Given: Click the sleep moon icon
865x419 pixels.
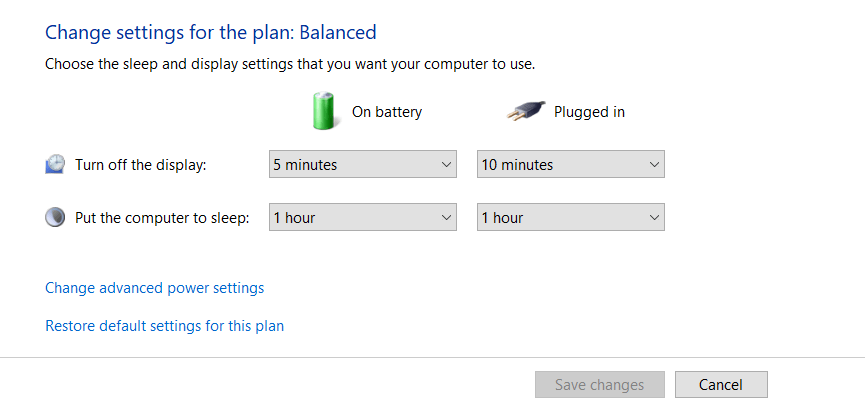Looking at the screenshot, I should pyautogui.click(x=56, y=217).
